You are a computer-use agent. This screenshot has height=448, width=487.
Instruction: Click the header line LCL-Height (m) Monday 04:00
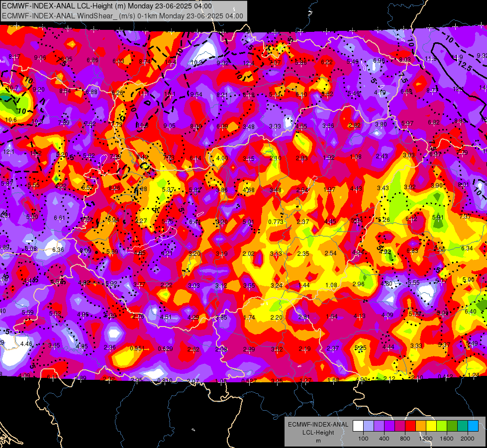pyautogui.click(x=107, y=6)
